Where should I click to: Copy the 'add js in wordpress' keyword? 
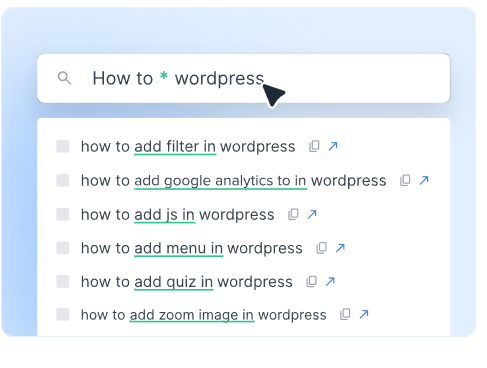pyautogui.click(x=293, y=214)
